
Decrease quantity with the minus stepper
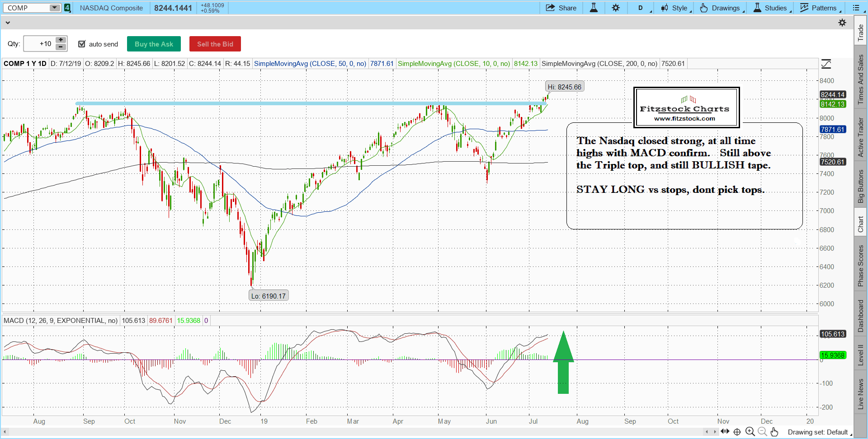(x=61, y=47)
